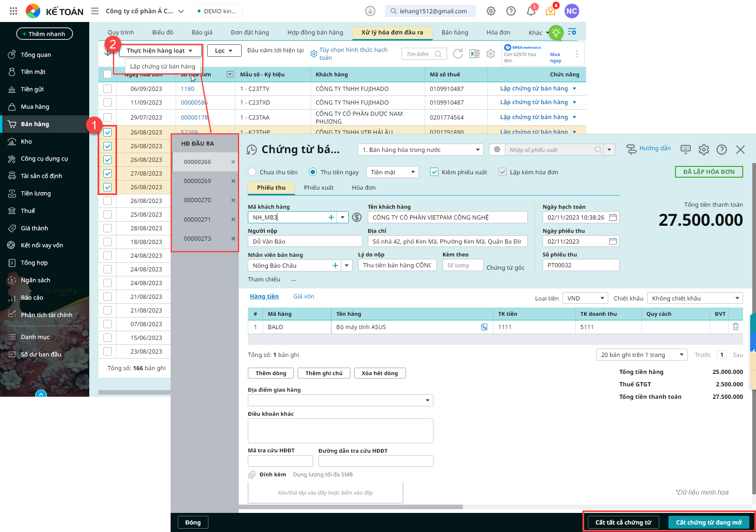Select the Chưa thu tiền radio option

point(252,172)
